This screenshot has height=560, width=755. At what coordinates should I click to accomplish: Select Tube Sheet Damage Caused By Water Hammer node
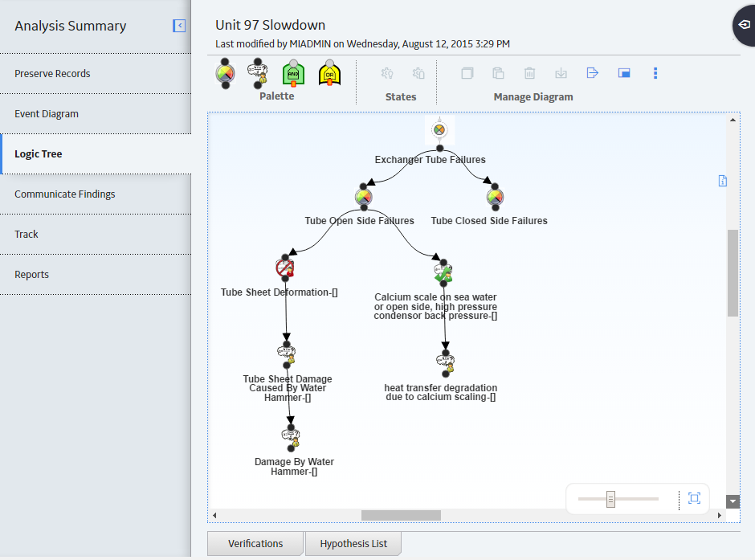pos(287,355)
